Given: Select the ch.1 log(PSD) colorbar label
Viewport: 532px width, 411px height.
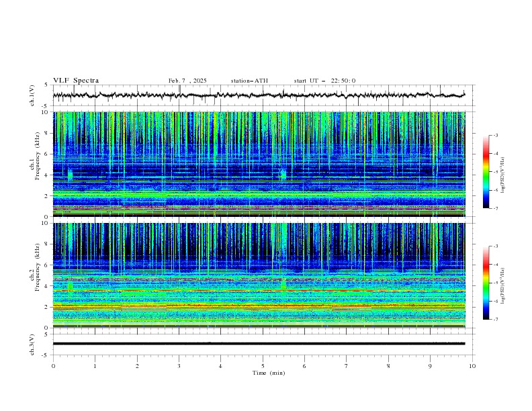Looking at the screenshot, I should pyautogui.click(x=503, y=175).
